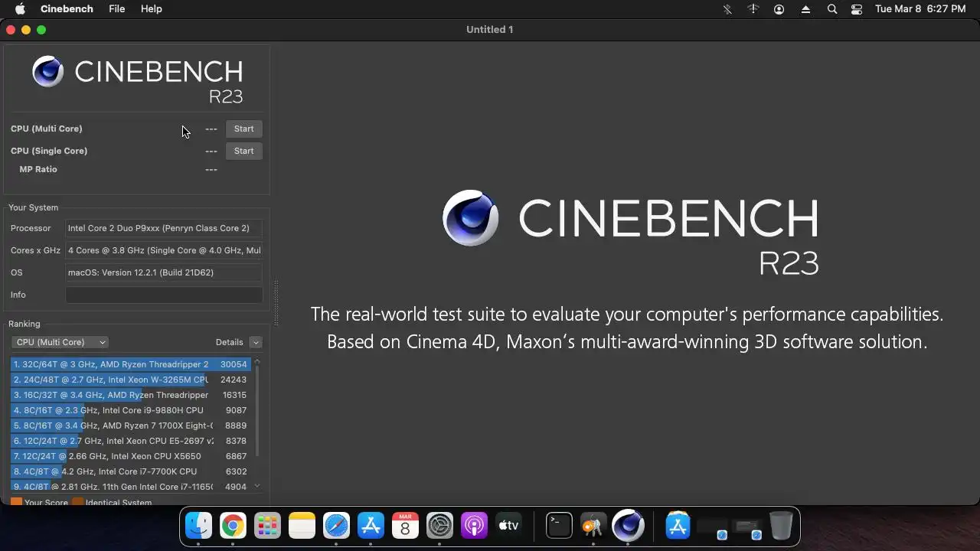The image size is (980, 551).
Task: Open the Applications folder stack in dock
Action: [x=678, y=526]
